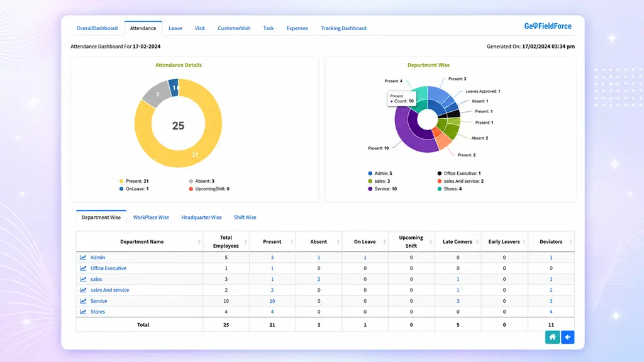Click Service late comers count 3

click(x=458, y=301)
